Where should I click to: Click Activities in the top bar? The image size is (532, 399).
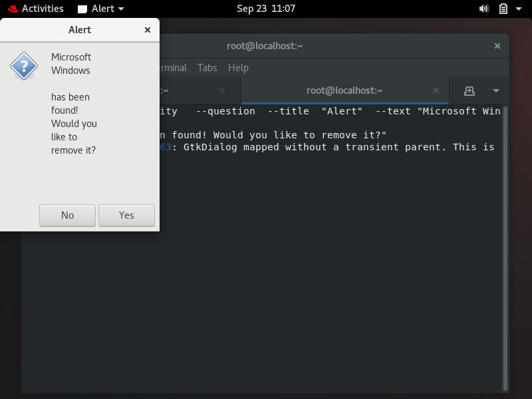click(42, 9)
